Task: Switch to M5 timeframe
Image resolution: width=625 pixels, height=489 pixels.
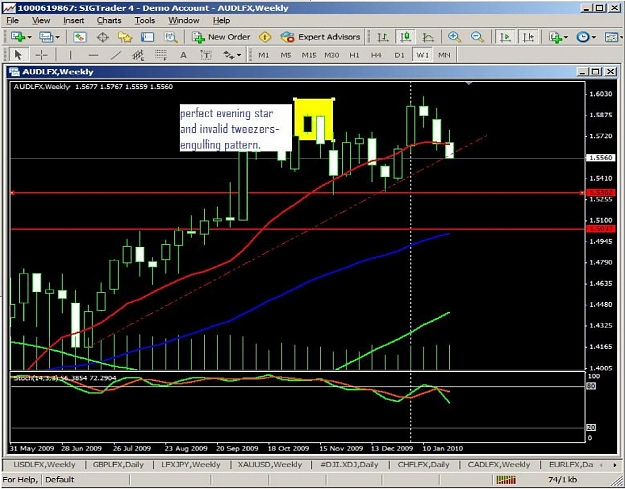Action: click(286, 55)
